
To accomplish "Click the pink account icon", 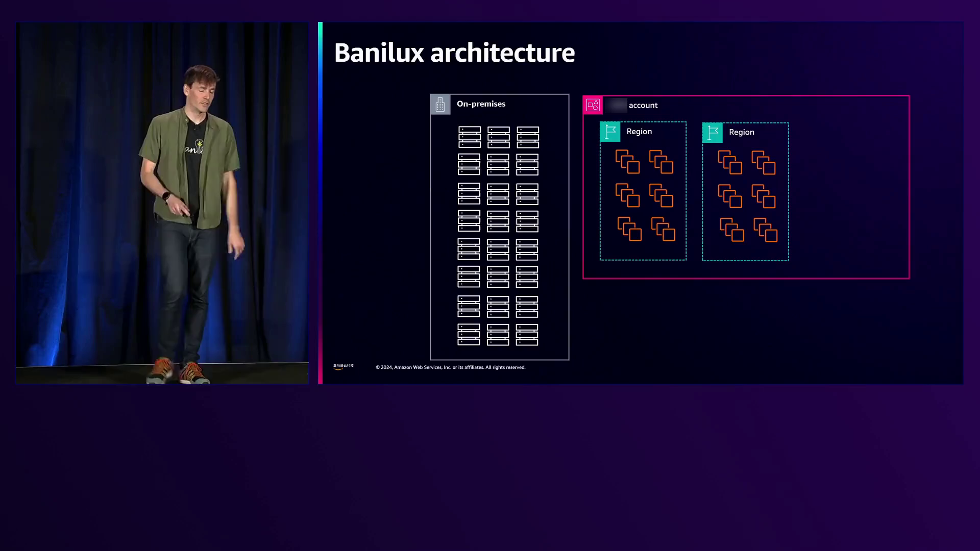I will 593,105.
